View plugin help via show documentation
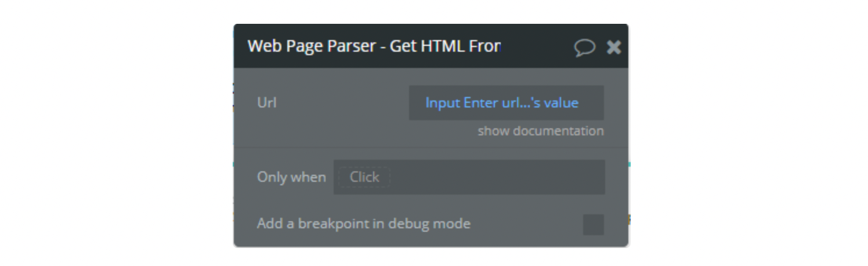The width and height of the screenshot is (868, 266). (x=541, y=131)
